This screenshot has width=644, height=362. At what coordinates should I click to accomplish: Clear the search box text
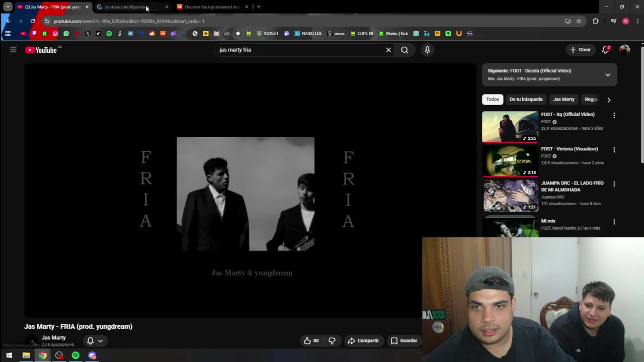pyautogui.click(x=388, y=50)
